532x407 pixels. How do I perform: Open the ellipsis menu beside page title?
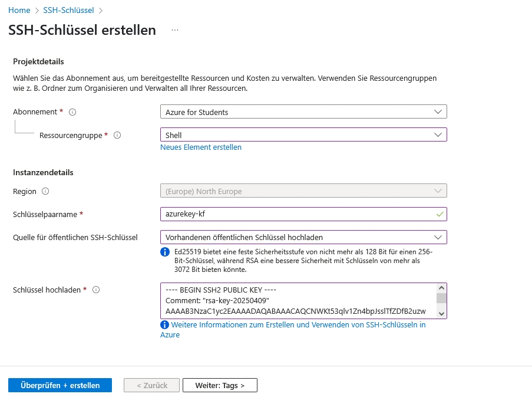(x=175, y=30)
